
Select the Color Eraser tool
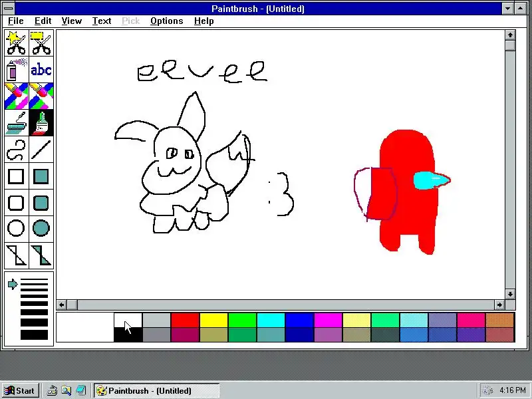click(16, 96)
